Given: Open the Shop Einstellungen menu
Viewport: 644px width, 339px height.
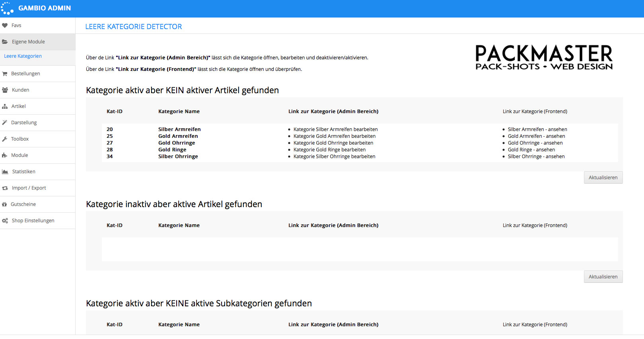Looking at the screenshot, I should pyautogui.click(x=33, y=221).
